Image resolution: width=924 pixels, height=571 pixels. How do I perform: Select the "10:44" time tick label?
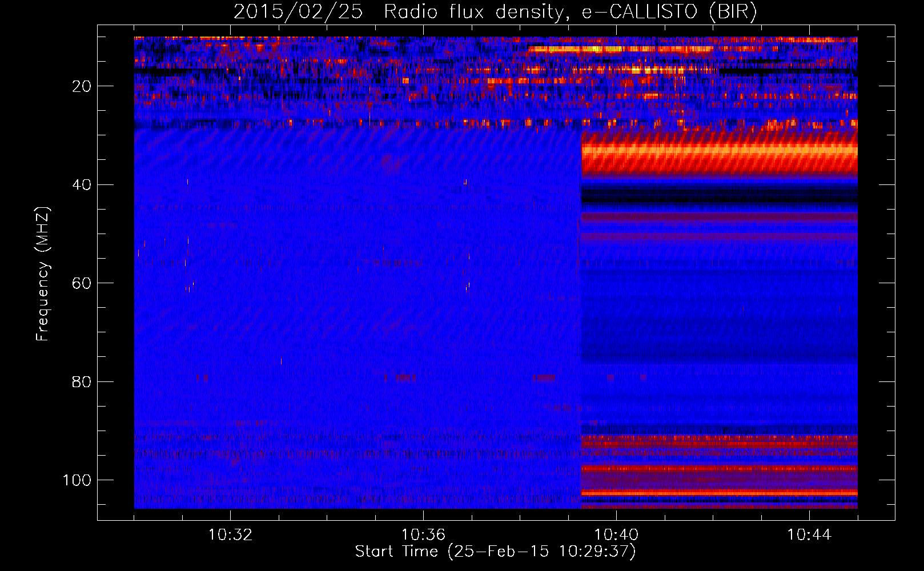(809, 535)
